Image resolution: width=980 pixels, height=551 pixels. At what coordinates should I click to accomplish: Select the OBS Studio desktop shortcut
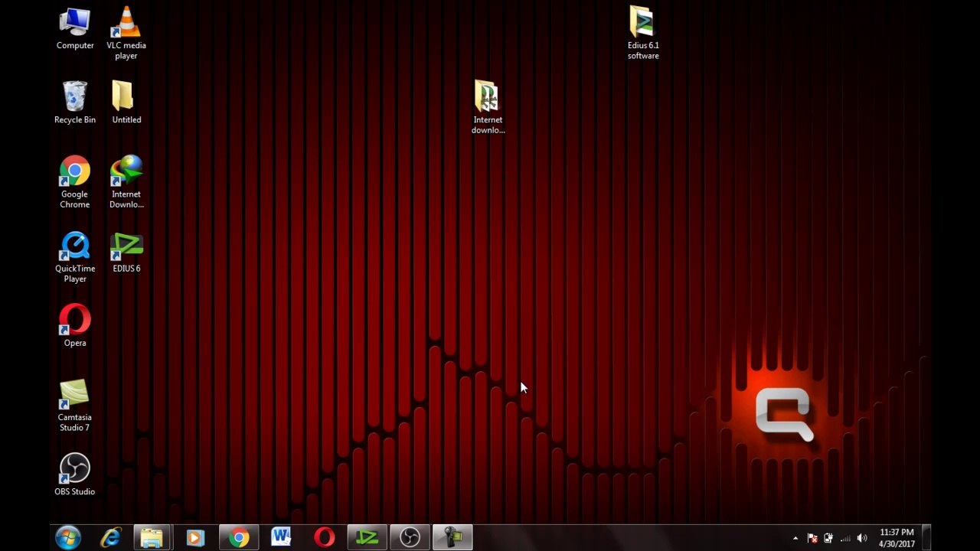click(75, 474)
